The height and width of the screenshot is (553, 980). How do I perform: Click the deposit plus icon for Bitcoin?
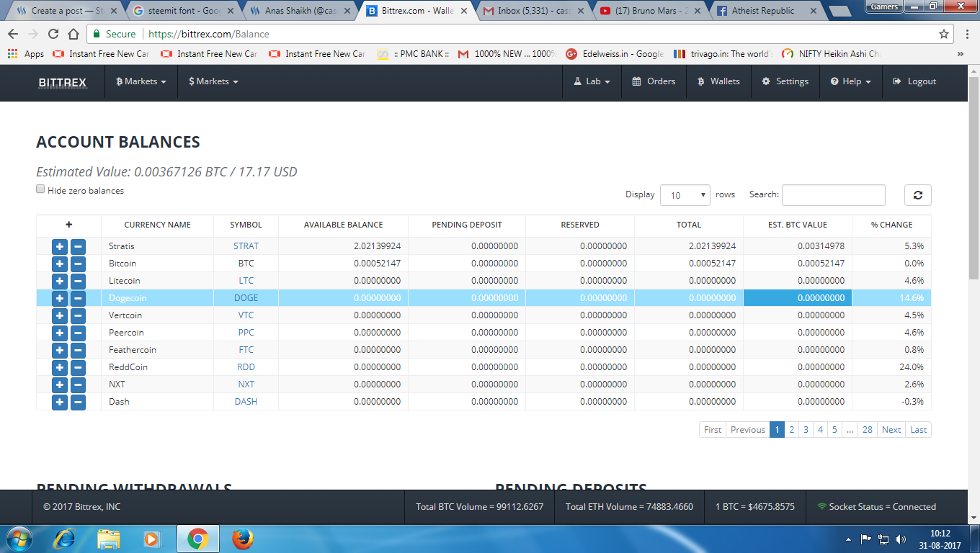point(60,264)
